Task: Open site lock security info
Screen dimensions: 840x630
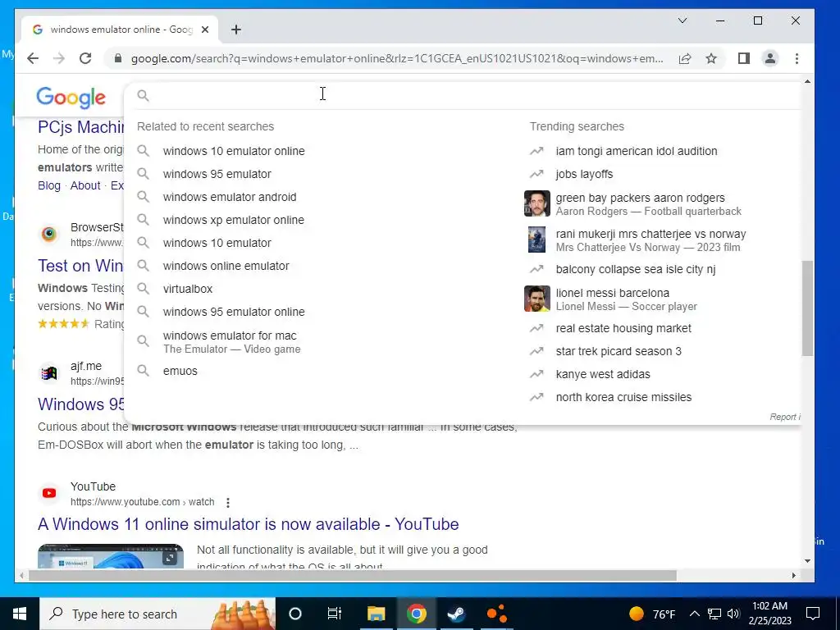Action: (x=118, y=58)
